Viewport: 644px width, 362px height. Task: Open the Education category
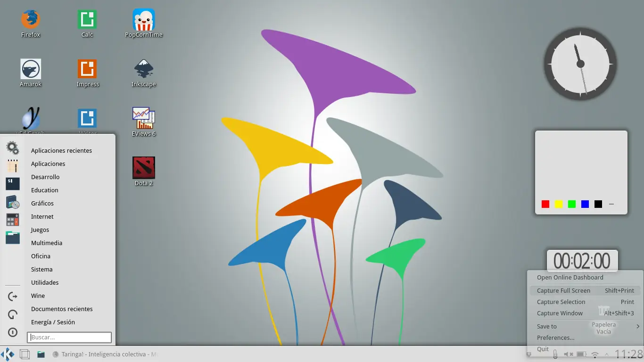point(45,190)
